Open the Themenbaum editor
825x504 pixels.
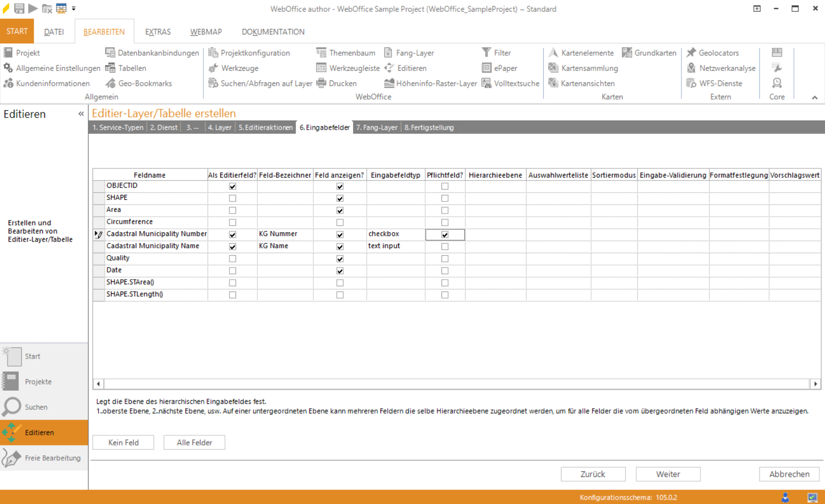pos(352,52)
